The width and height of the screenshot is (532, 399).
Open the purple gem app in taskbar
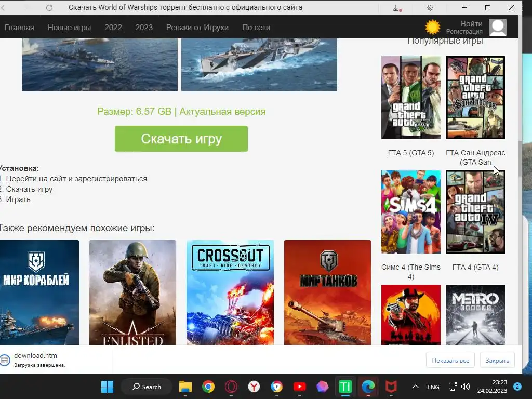coord(322,387)
